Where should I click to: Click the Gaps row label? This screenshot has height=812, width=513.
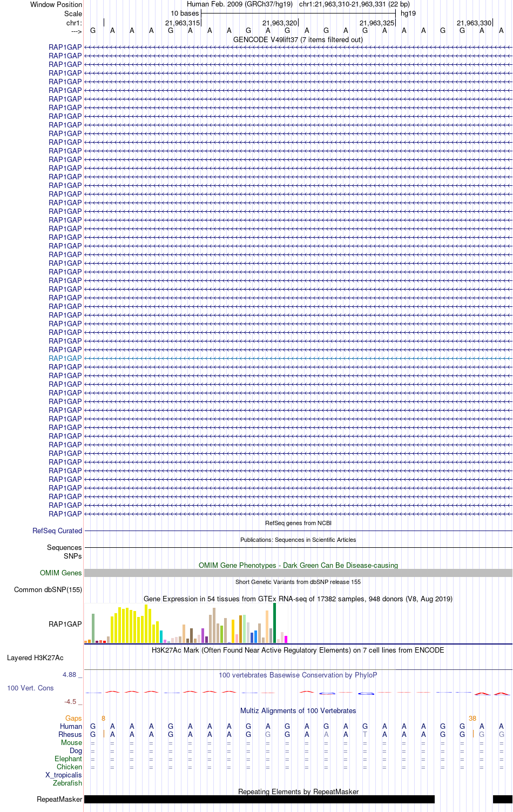coord(73,719)
